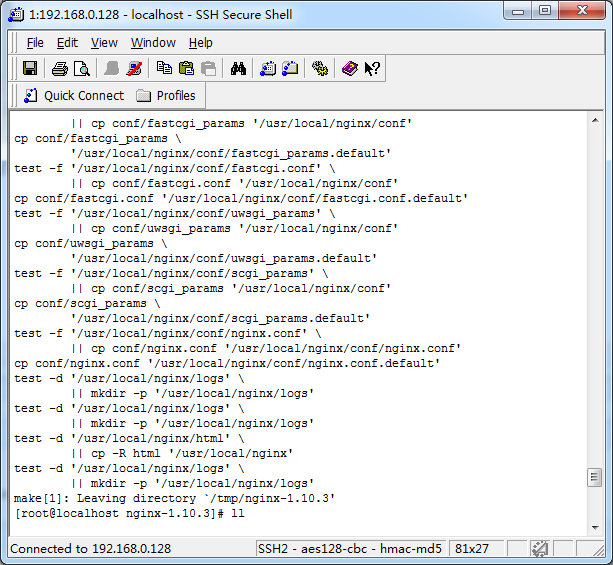Click 'cp conf/fastcgi.conf' default copy line
Viewport: 613px width, 565px height.
click(241, 198)
